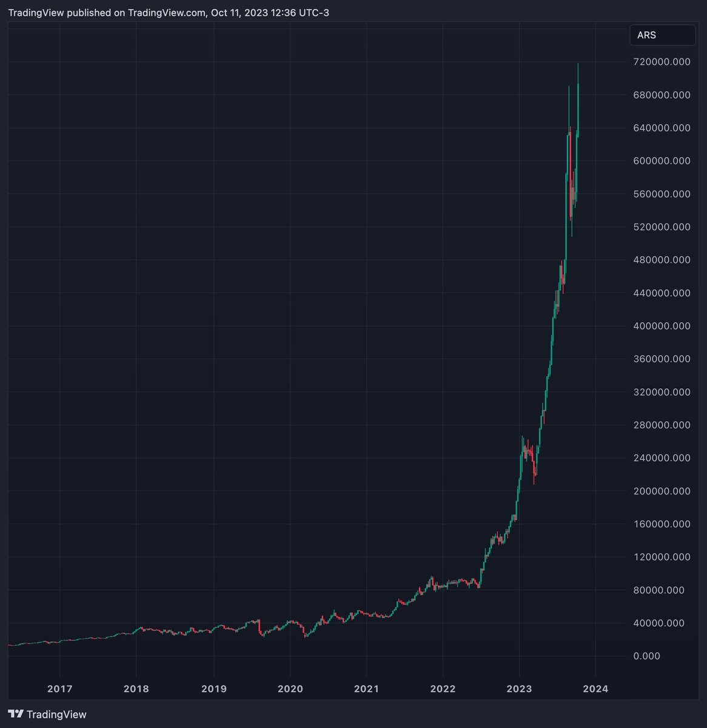The image size is (707, 728).
Task: Click the 2023 label on the time axis
Action: tap(520, 689)
